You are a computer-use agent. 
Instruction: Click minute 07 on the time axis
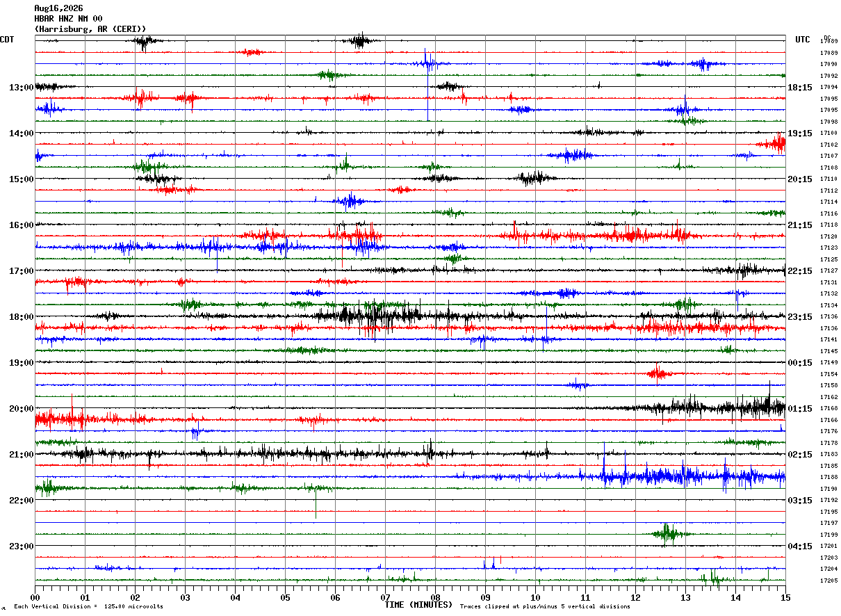(385, 597)
